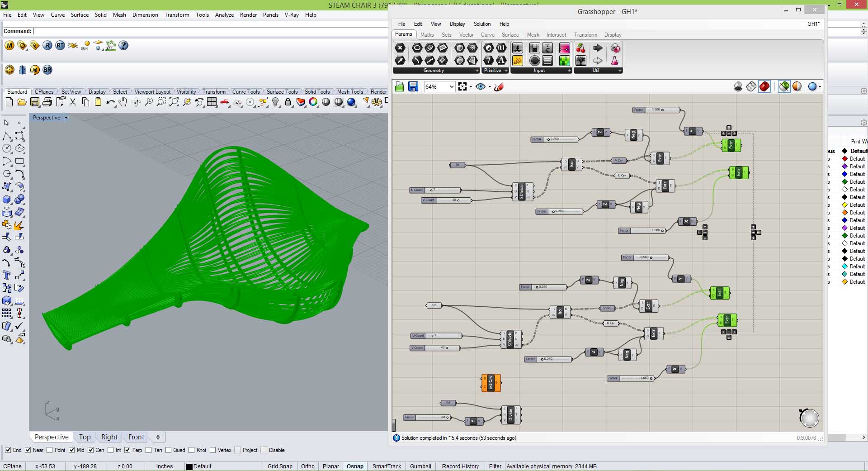Enable the Point osnap checkbox
Viewport: 868px width, 471px height.
coord(50,450)
